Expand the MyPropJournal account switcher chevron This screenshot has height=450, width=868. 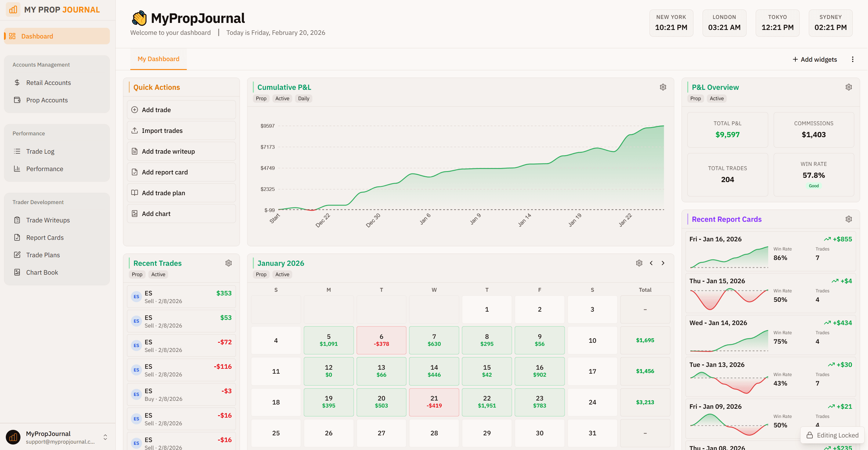tap(106, 437)
